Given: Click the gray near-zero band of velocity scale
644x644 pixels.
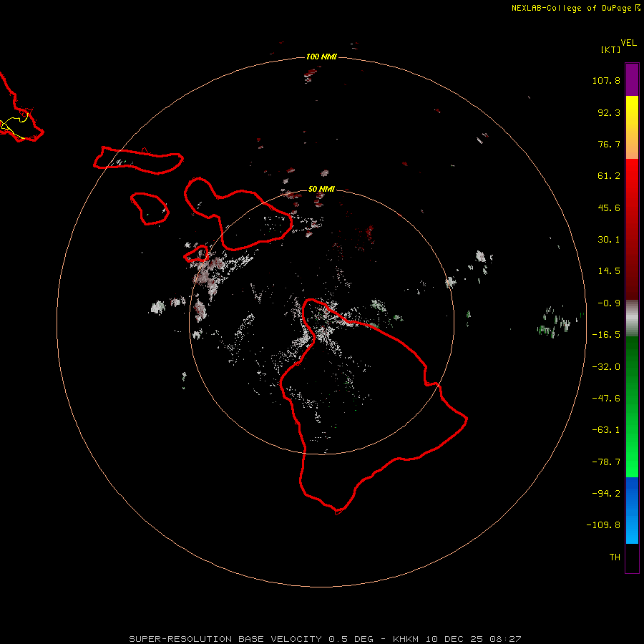Looking at the screenshot, I should coord(632,318).
